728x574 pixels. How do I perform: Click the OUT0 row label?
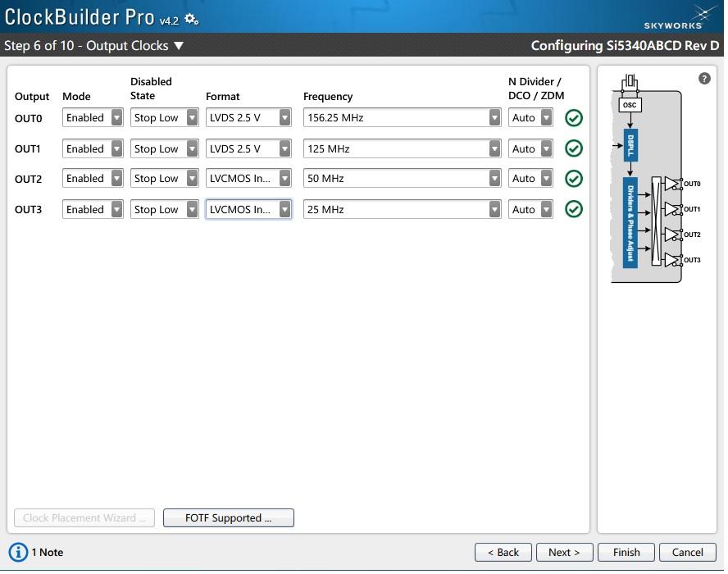pos(29,118)
